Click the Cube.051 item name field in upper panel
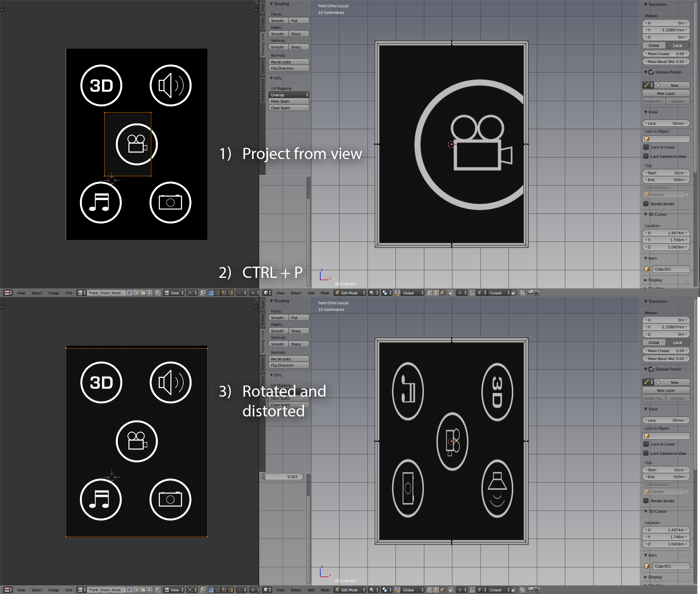This screenshot has width=700, height=594. click(670, 269)
